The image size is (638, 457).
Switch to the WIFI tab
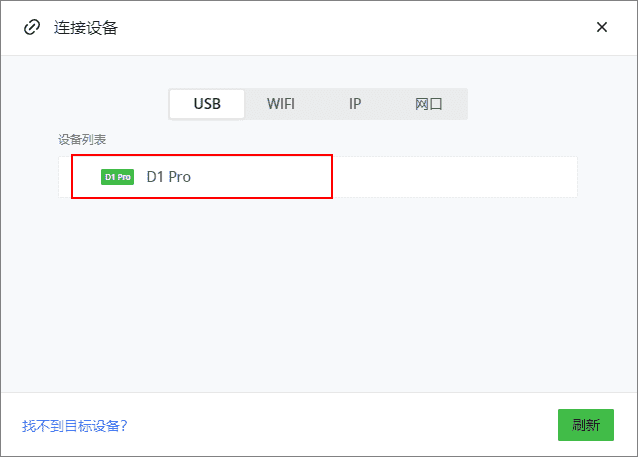[x=281, y=104]
